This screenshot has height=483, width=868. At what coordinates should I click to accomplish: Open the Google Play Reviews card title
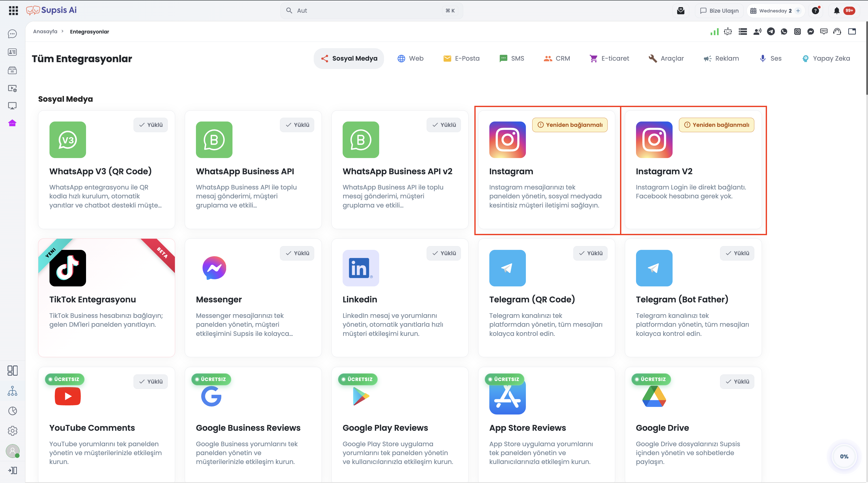(x=385, y=428)
